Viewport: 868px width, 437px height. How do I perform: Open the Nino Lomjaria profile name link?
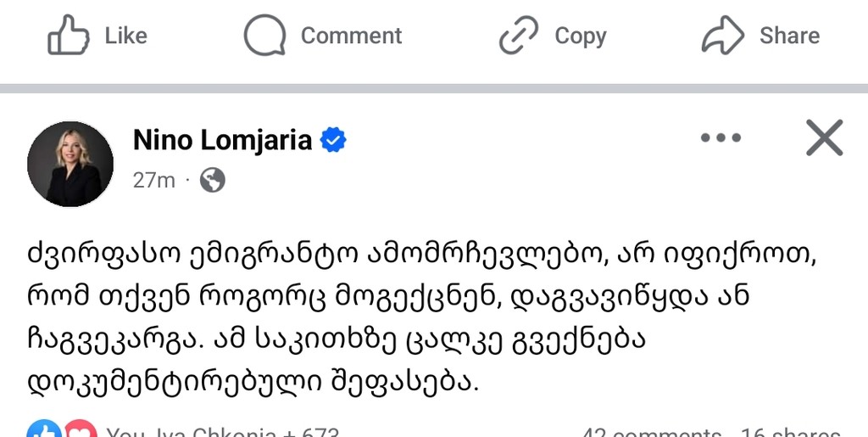click(x=223, y=140)
